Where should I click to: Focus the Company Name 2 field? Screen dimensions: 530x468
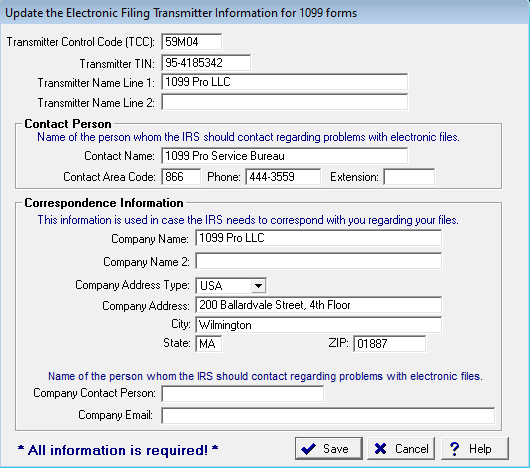click(x=318, y=261)
